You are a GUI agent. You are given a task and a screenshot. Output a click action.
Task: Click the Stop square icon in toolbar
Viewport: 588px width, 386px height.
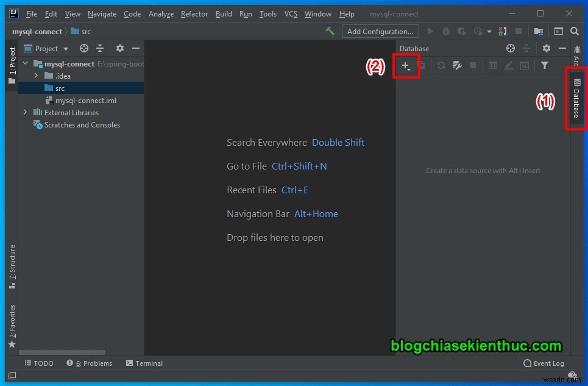coord(519,32)
